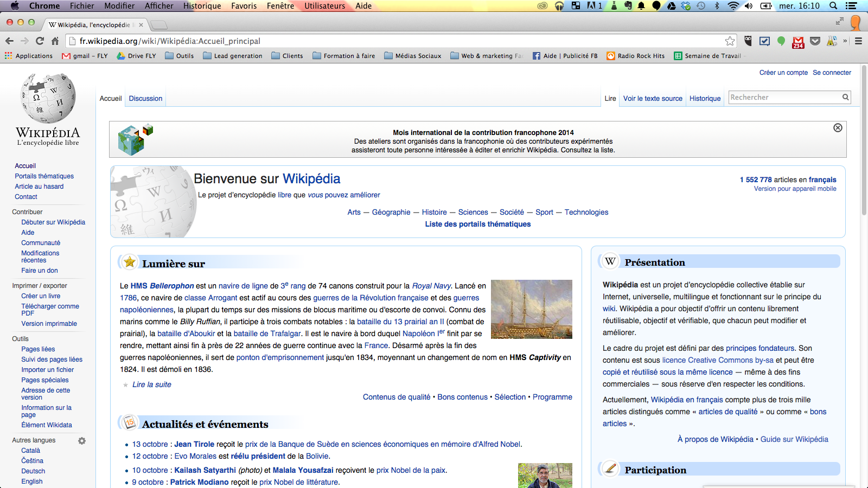Expand the Médias Sociaux bookmarks folder
868x488 pixels.
point(412,56)
